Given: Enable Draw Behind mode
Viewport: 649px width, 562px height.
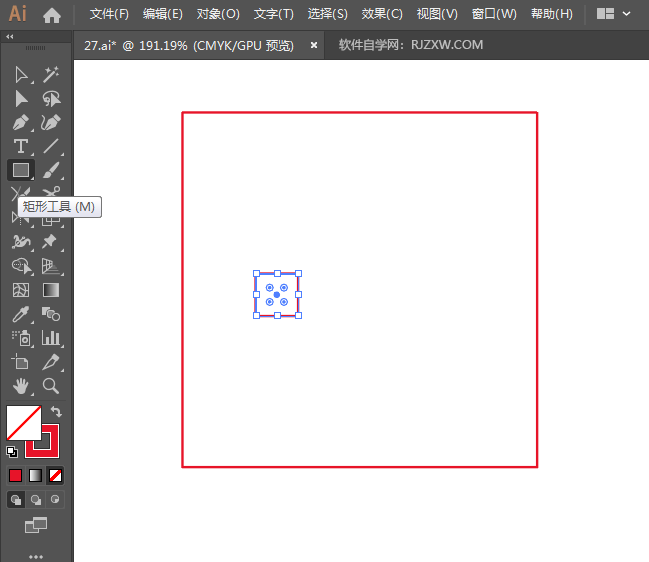Looking at the screenshot, I should 36,500.
